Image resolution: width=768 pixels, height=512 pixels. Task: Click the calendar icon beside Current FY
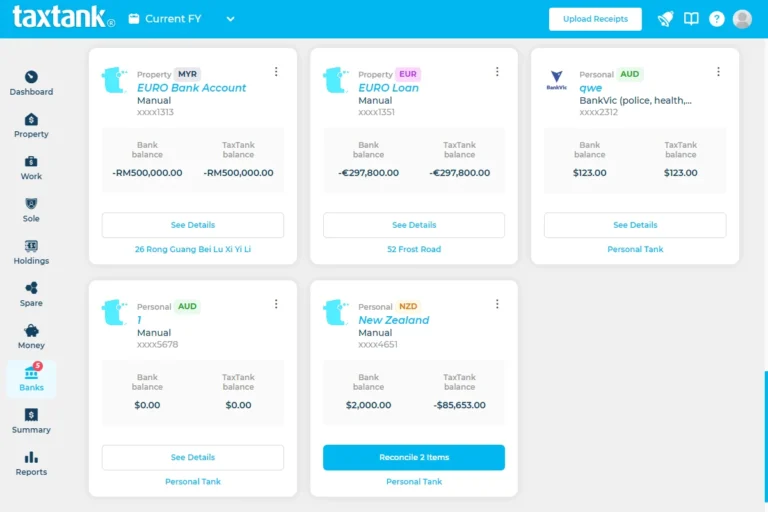(x=134, y=19)
